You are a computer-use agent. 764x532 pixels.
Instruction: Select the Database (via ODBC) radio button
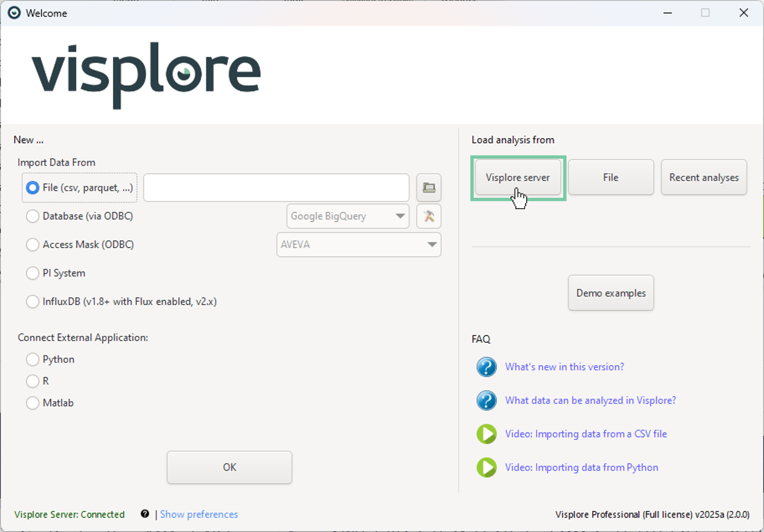pos(33,216)
